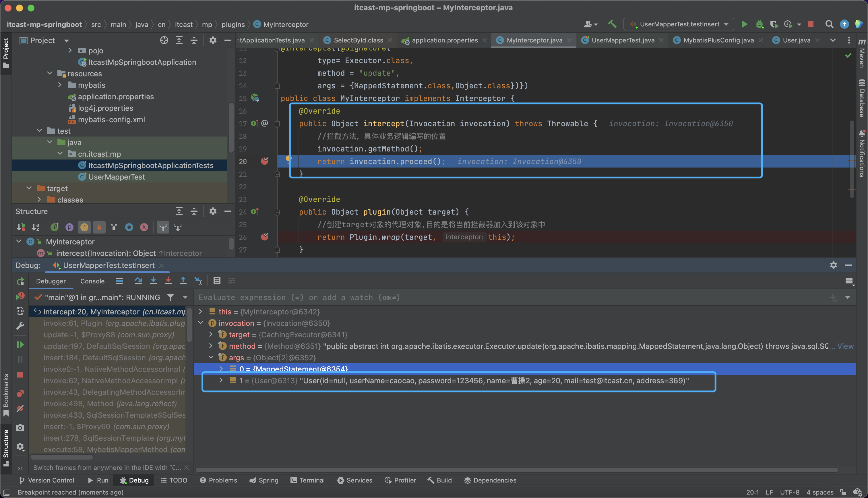Click the Resume Program icon
The height and width of the screenshot is (498, 868).
point(20,345)
